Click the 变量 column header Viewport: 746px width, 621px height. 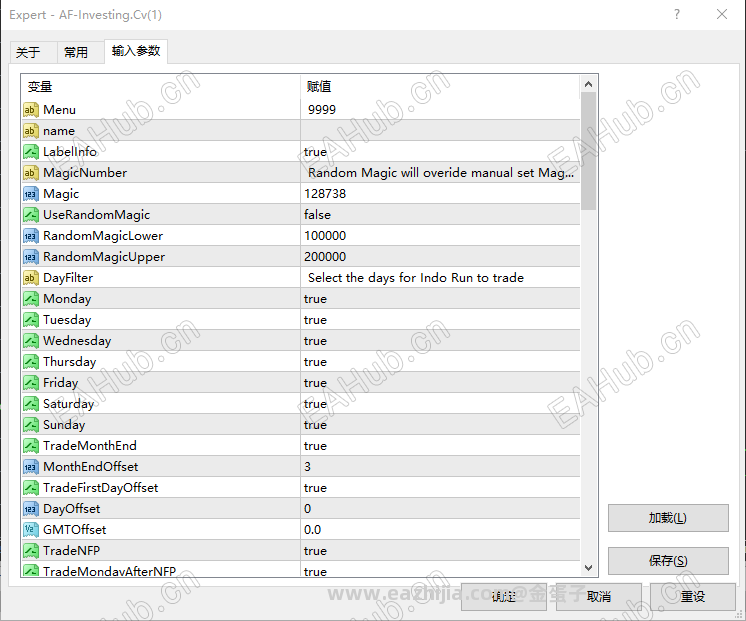[x=161, y=87]
